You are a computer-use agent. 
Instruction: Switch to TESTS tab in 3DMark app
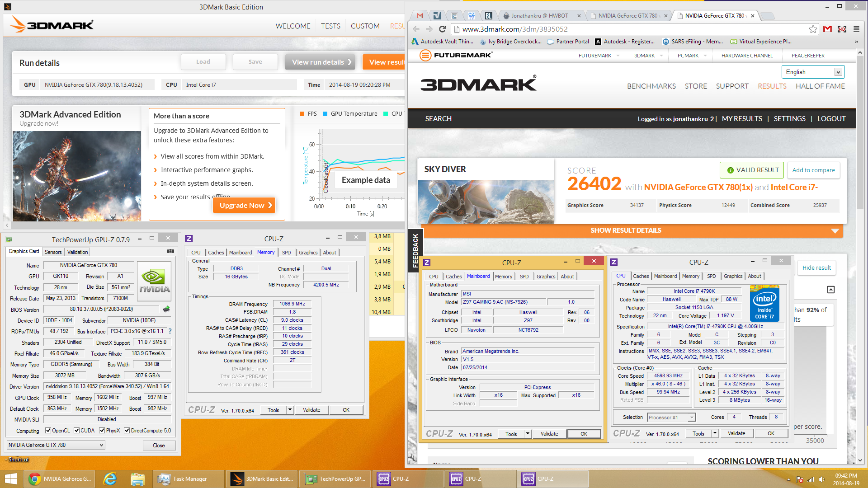[330, 26]
